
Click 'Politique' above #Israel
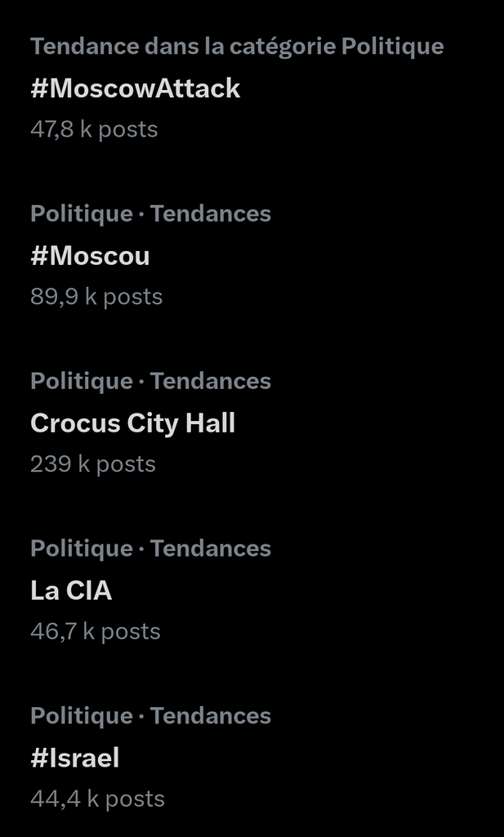(x=81, y=716)
